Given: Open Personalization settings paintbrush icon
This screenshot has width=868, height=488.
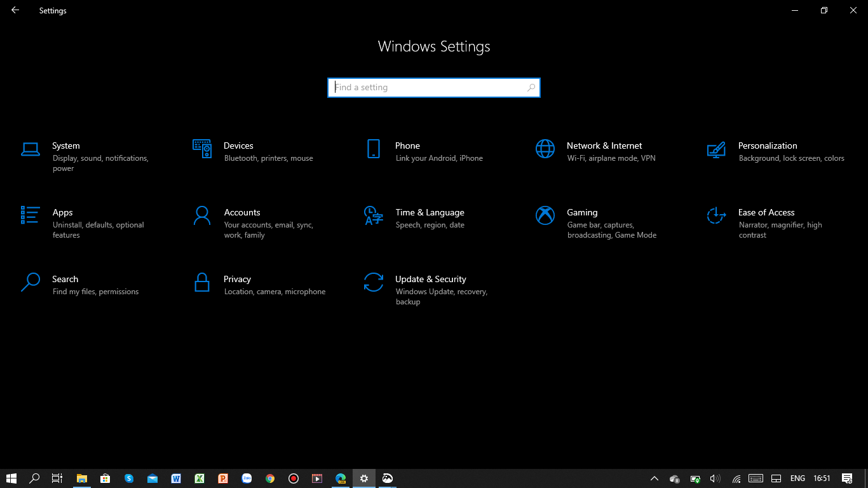Looking at the screenshot, I should 717,149.
